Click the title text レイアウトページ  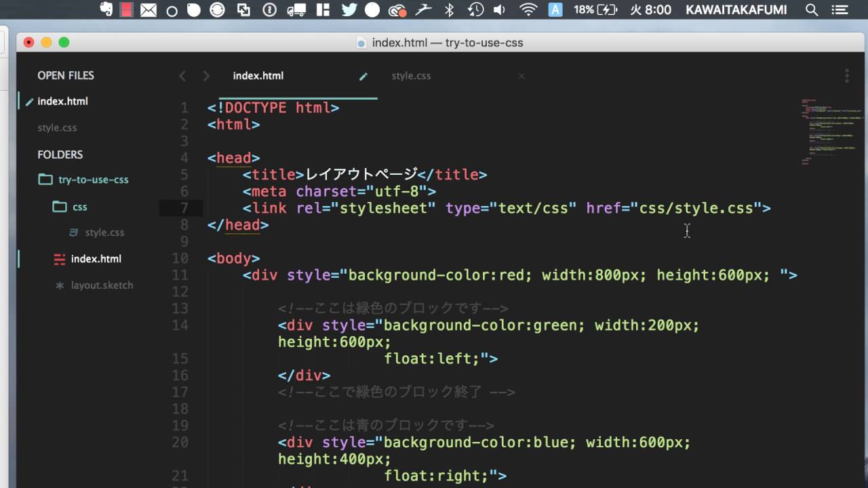[x=361, y=175]
